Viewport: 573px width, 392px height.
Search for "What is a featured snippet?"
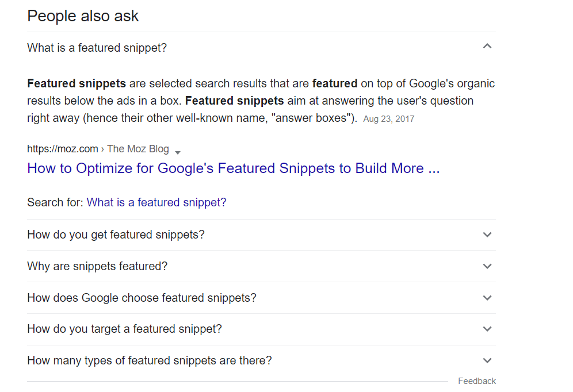[x=156, y=202]
